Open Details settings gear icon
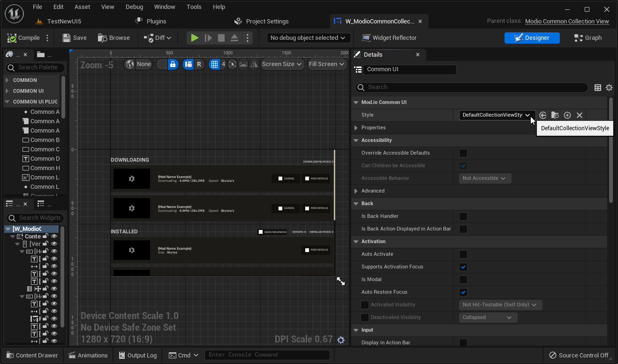 click(609, 88)
